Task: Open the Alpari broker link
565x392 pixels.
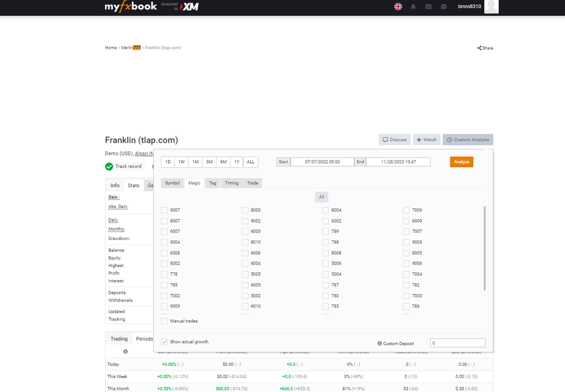Action: [x=144, y=154]
